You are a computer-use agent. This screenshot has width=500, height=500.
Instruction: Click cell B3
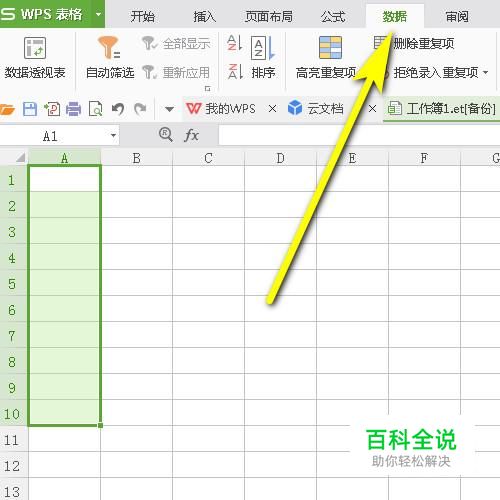click(137, 231)
